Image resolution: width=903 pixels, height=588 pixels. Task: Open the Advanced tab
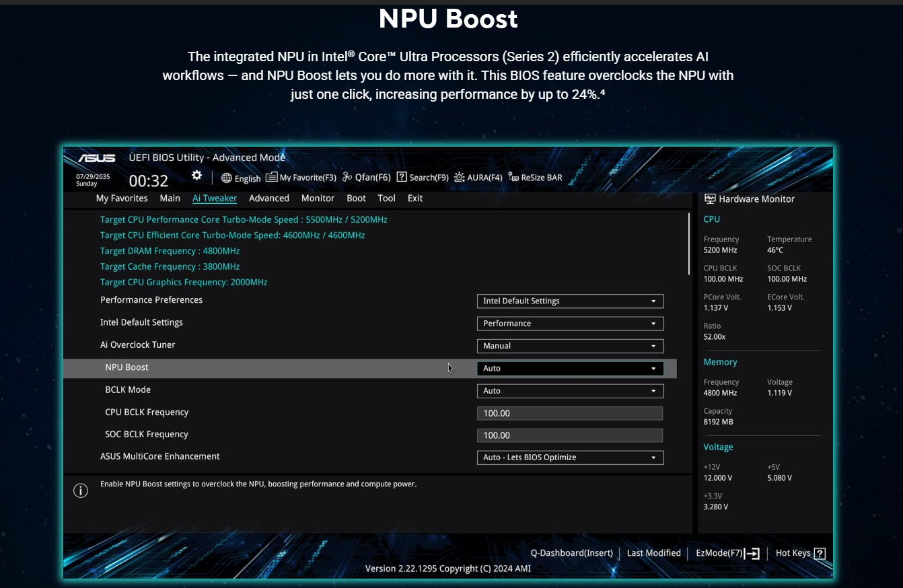point(269,198)
